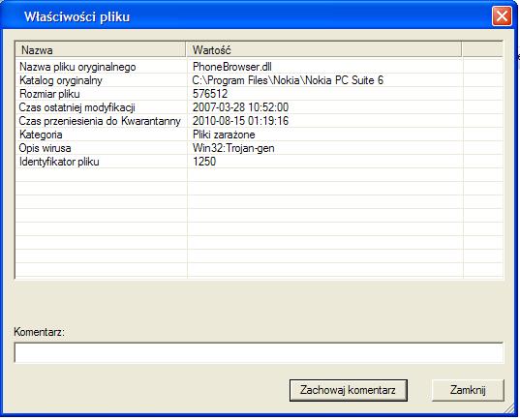Click the Zachowaj komentarz button

[x=349, y=390]
